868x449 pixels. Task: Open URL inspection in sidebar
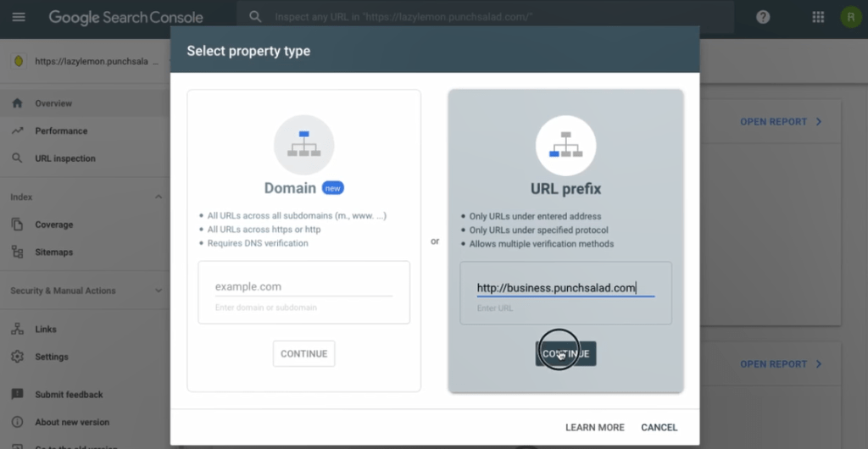[65, 158]
